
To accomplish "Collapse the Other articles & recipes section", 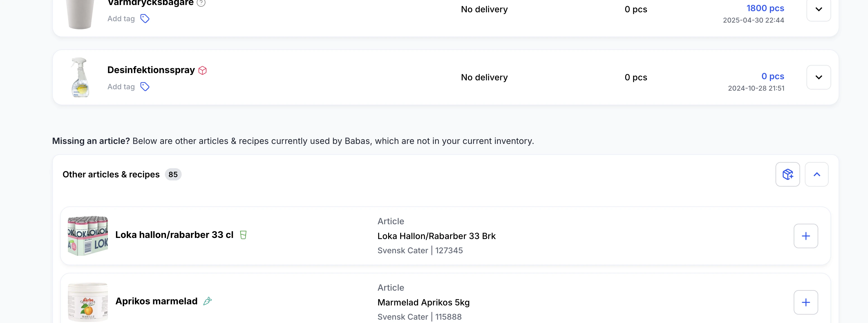I will coord(817,174).
